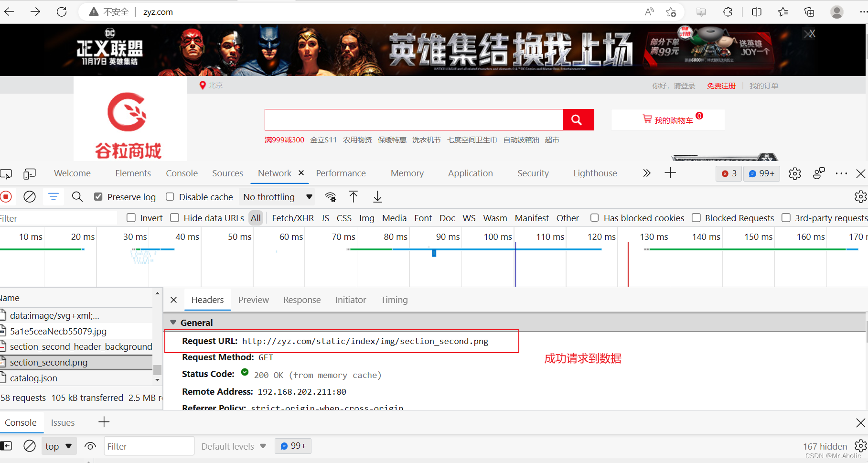This screenshot has height=463, width=868.
Task: Open DevTools three-dot more menu
Action: click(x=841, y=173)
